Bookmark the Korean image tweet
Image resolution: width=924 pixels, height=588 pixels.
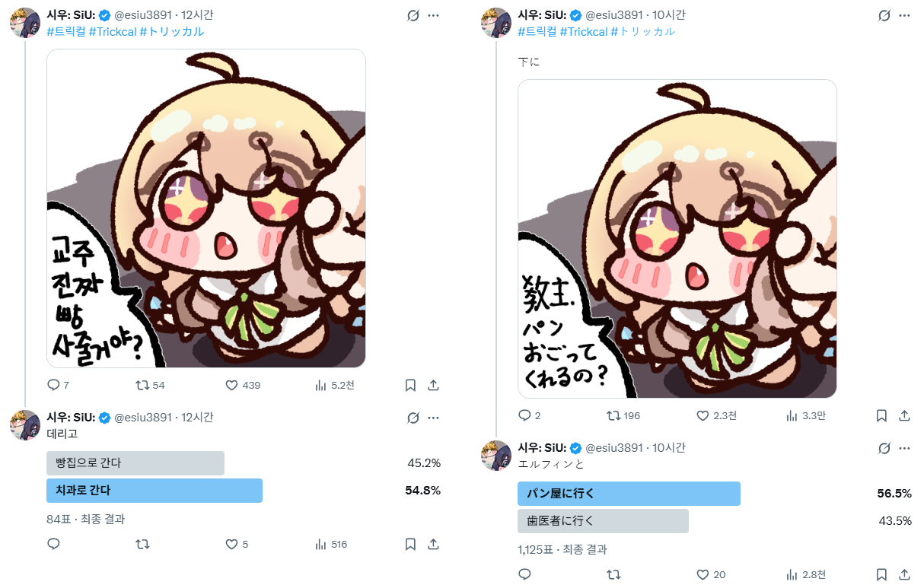[410, 386]
